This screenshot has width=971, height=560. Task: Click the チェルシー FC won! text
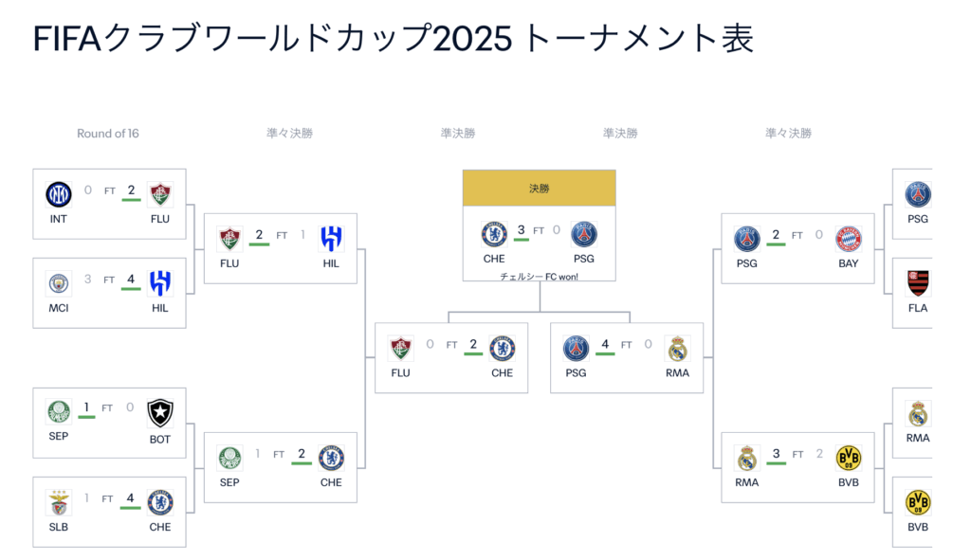pos(540,276)
